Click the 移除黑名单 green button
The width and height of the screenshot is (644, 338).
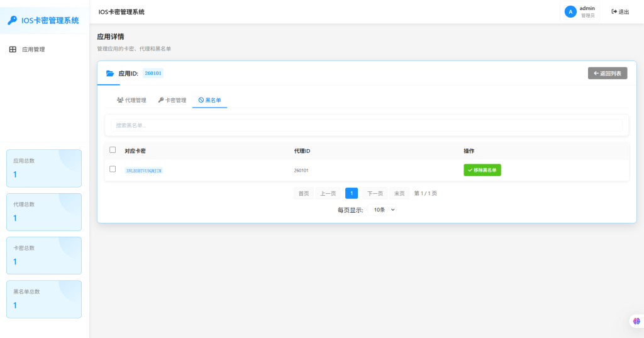[x=482, y=170]
